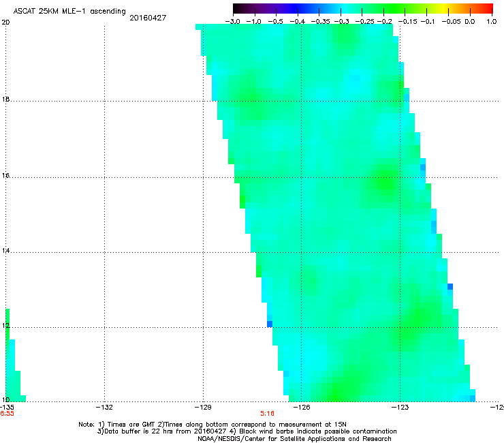Click the NOAA/NESDIS credit line

coord(294,439)
